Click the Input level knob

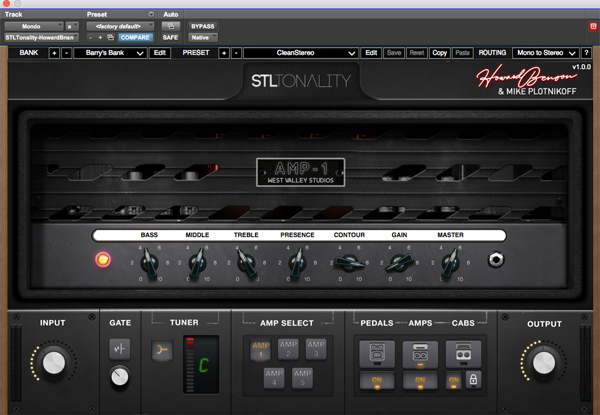[54, 363]
